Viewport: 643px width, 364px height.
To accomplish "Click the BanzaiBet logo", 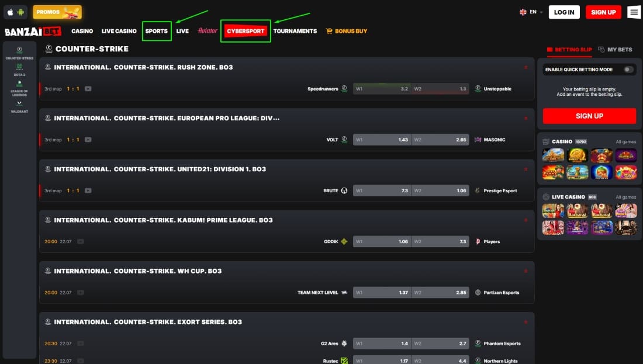I will coord(33,31).
